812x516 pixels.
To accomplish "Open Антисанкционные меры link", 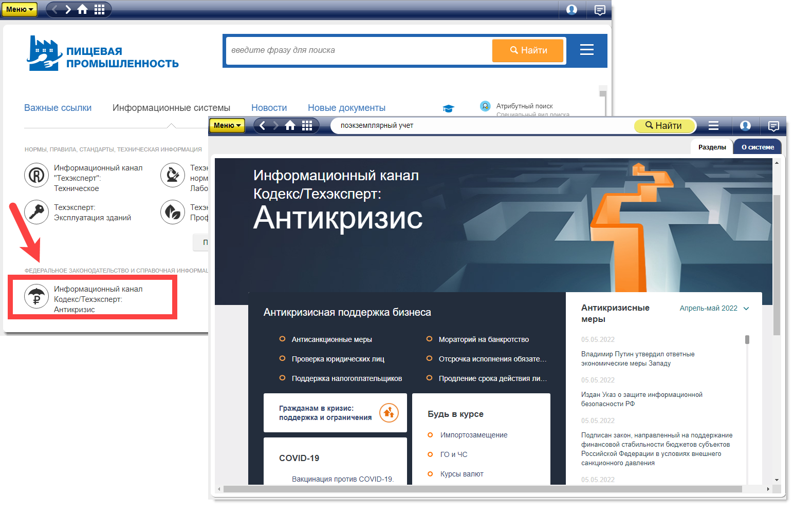I will 332,339.
